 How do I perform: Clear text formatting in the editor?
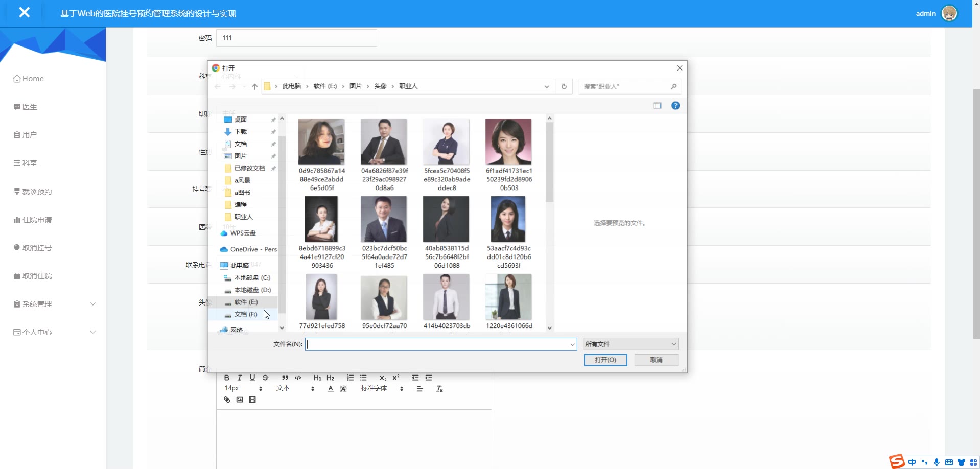point(439,389)
